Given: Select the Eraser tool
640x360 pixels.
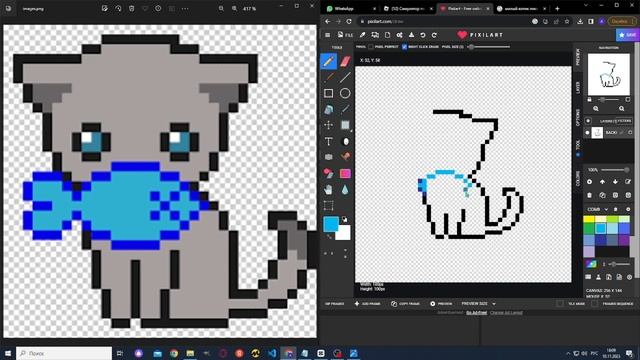Looking at the screenshot, I should click(x=345, y=61).
